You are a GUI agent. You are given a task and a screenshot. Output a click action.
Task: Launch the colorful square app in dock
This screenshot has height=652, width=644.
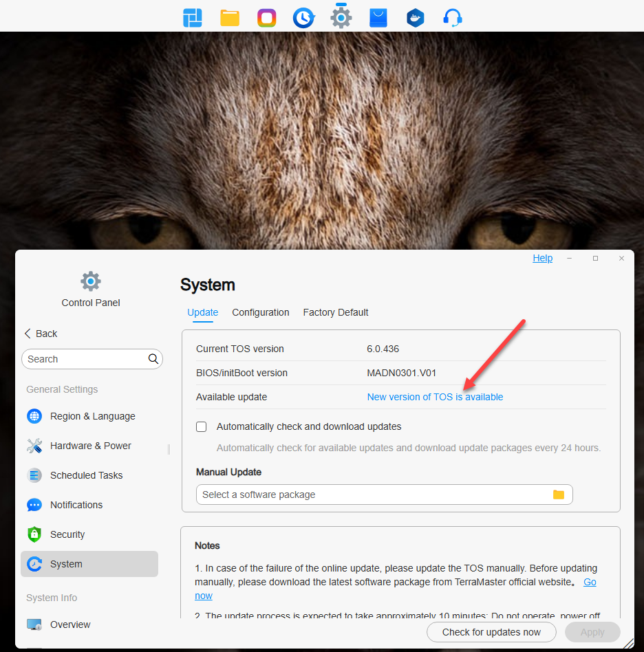point(267,18)
